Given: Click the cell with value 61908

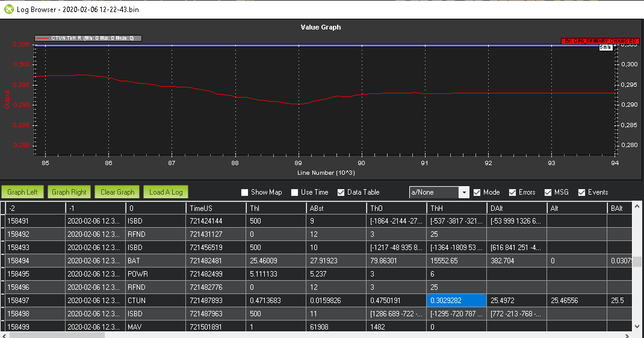Looking at the screenshot, I should coord(336,327).
